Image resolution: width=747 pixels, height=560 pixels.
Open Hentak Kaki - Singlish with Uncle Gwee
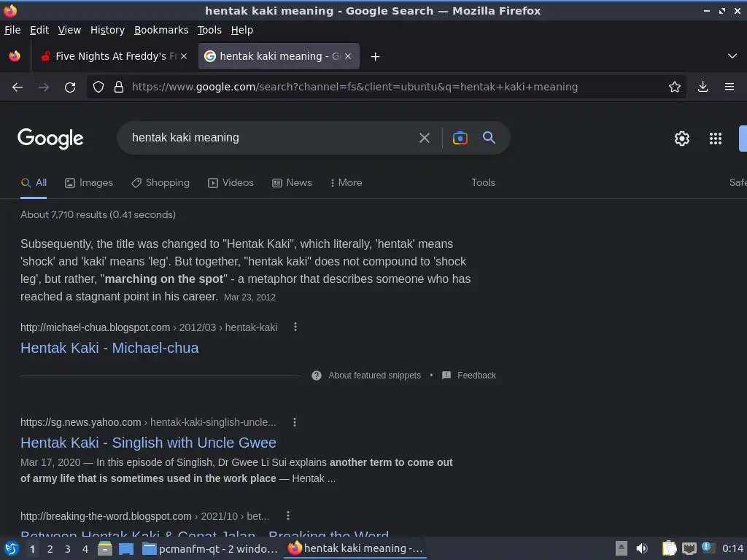click(148, 443)
